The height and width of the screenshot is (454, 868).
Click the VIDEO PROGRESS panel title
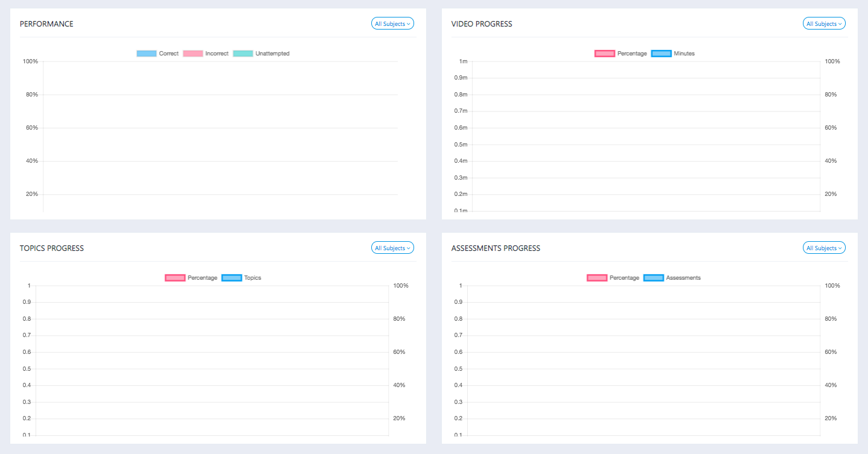[482, 24]
